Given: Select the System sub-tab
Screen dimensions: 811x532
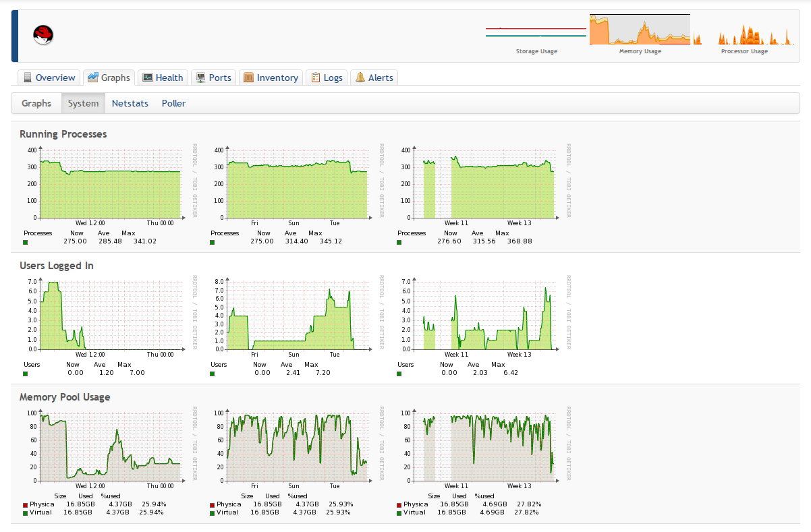Looking at the screenshot, I should click(83, 103).
